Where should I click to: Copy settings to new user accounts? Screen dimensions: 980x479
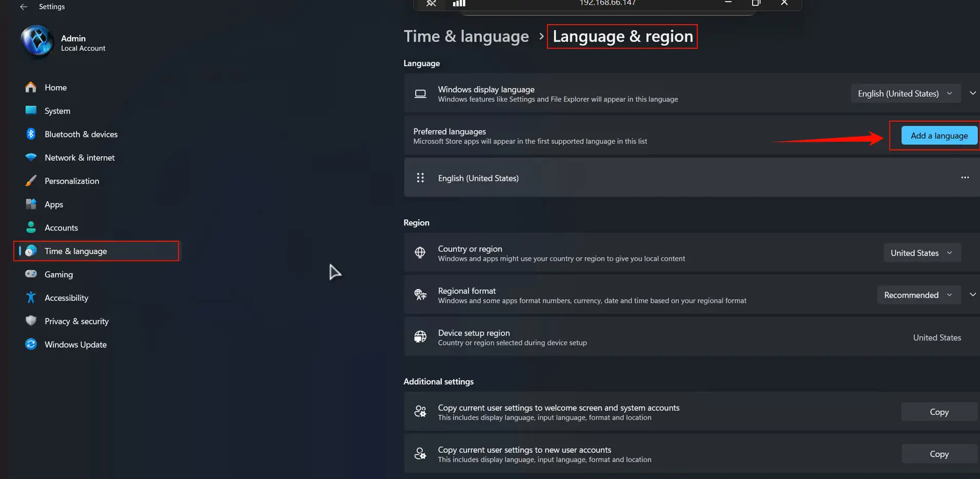click(x=938, y=453)
